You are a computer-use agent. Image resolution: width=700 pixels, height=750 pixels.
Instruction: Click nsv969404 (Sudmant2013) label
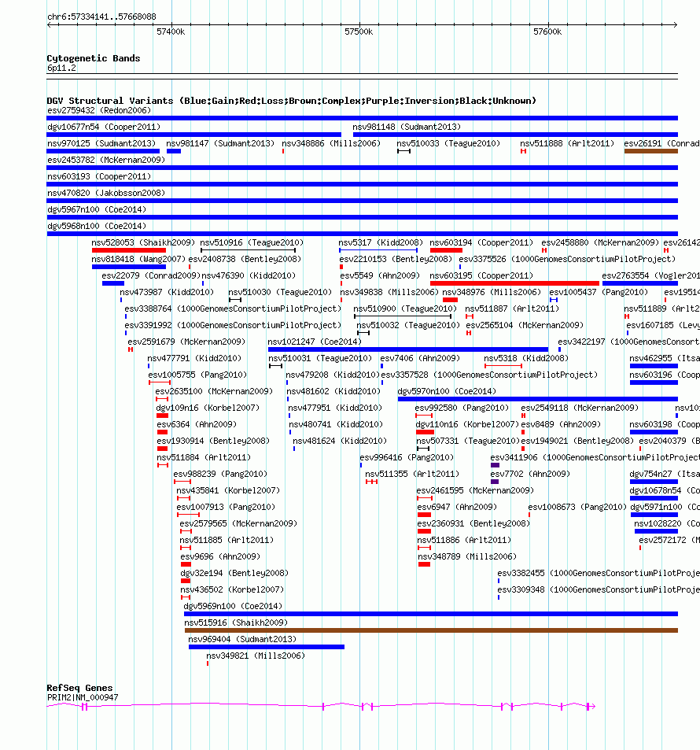tap(242, 640)
